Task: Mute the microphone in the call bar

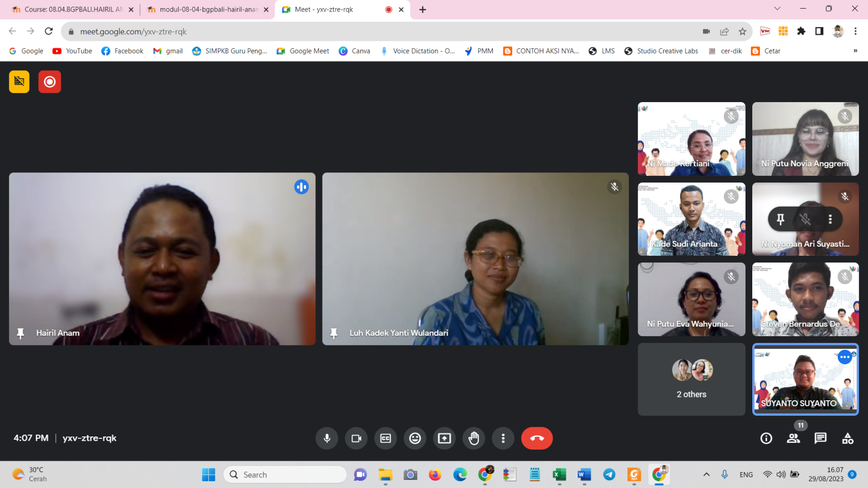Action: point(327,438)
